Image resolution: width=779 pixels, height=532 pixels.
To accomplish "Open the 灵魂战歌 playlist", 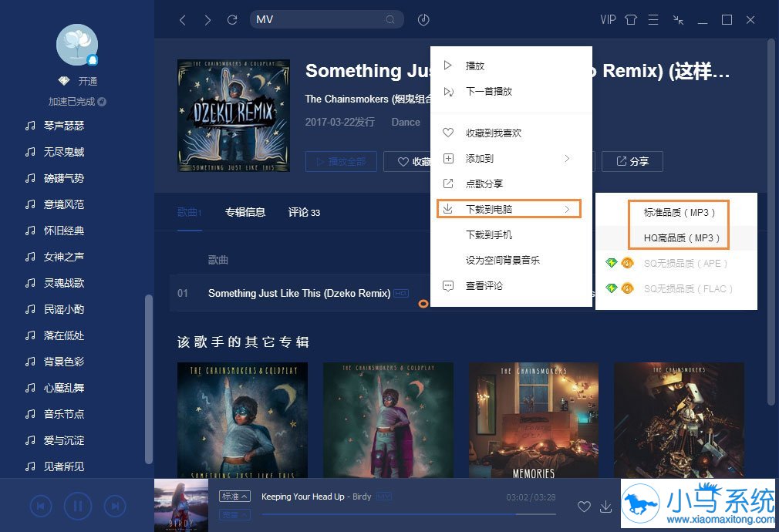I will pyautogui.click(x=63, y=283).
